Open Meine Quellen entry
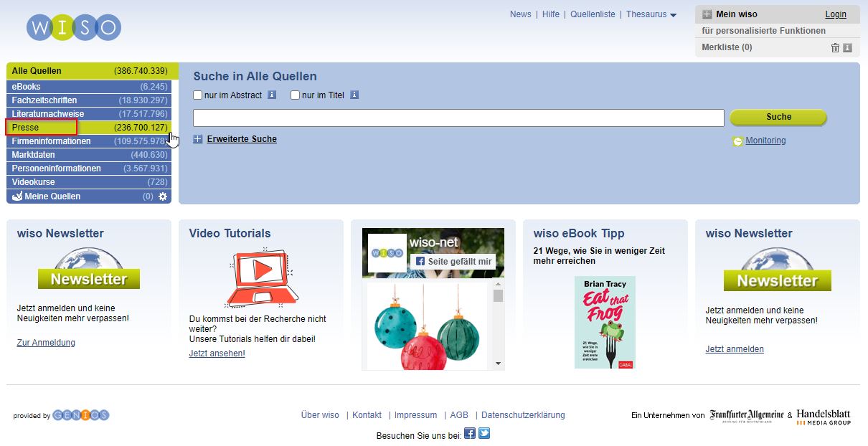Screen dimensions: 868x446 89,196
